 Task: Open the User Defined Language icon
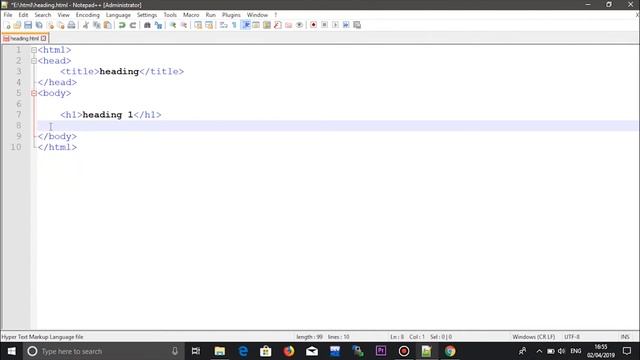tap(256, 25)
